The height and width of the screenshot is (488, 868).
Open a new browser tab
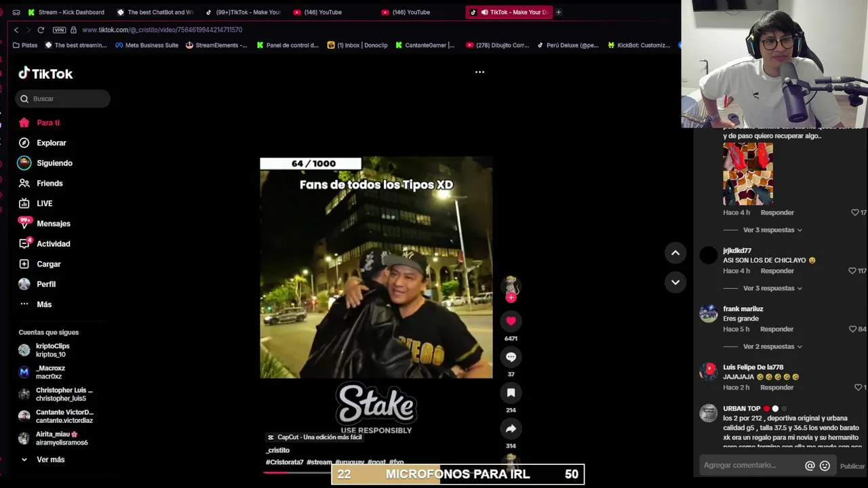(x=558, y=12)
